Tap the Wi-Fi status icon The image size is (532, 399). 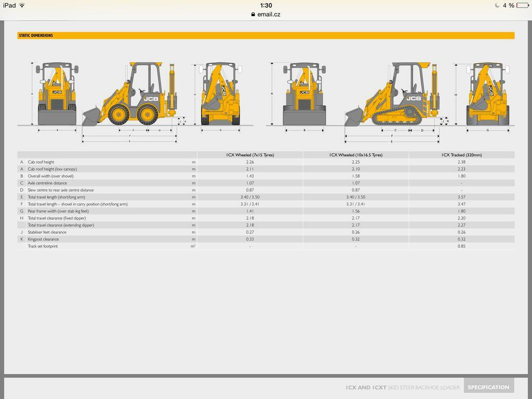(x=22, y=5)
